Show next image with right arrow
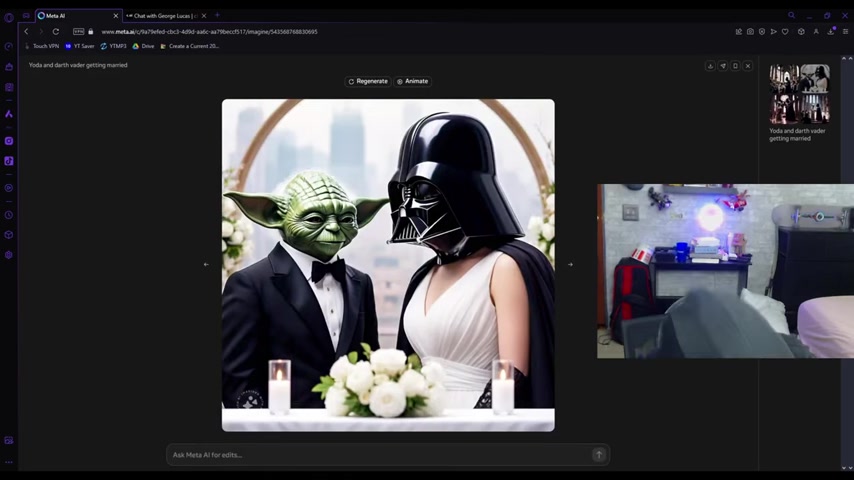Image resolution: width=854 pixels, height=480 pixels. (x=570, y=264)
